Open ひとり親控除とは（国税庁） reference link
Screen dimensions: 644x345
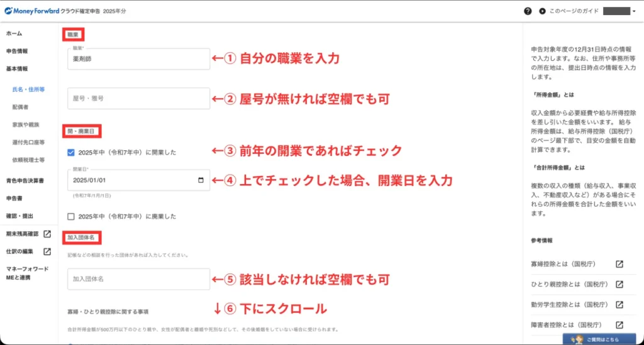(569, 284)
